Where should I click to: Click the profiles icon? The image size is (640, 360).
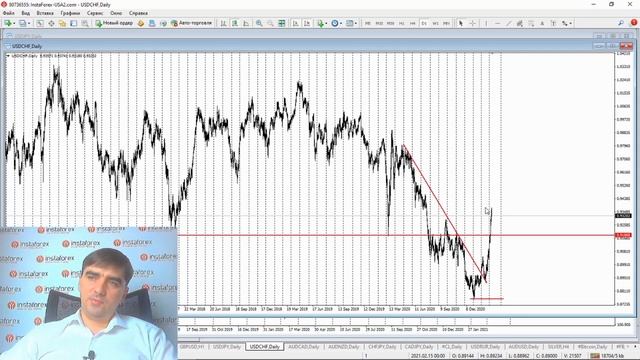click(22, 23)
